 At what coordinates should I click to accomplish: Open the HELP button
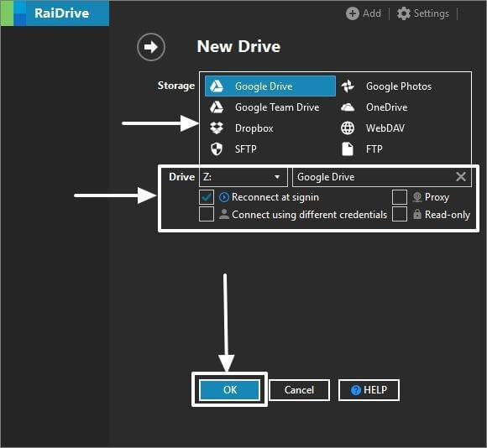(369, 390)
